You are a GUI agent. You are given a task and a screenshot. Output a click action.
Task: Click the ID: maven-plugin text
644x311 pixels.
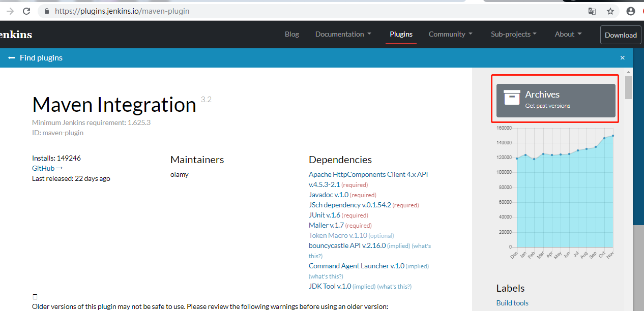(x=57, y=133)
